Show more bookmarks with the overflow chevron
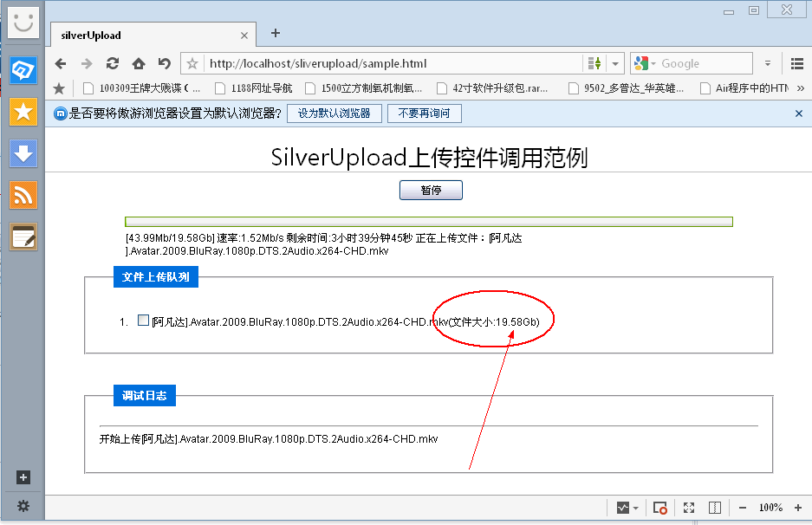812x525 pixels. (801, 88)
